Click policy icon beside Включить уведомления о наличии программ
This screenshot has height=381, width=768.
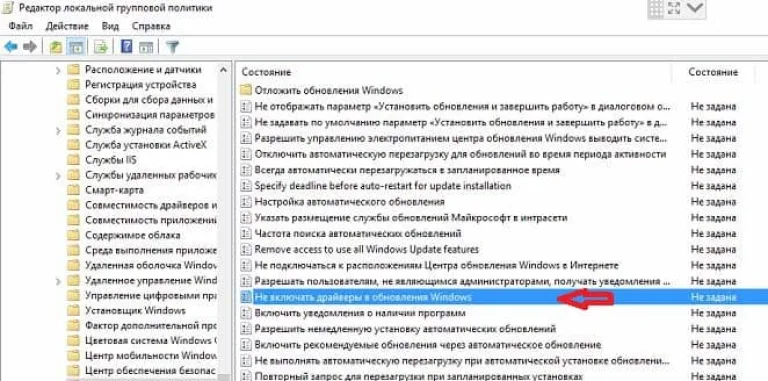(x=245, y=313)
